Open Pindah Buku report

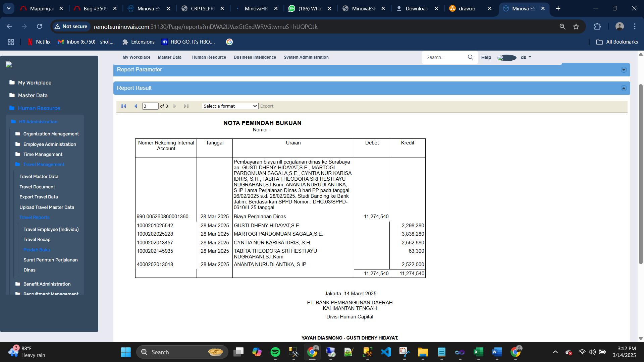37,250
